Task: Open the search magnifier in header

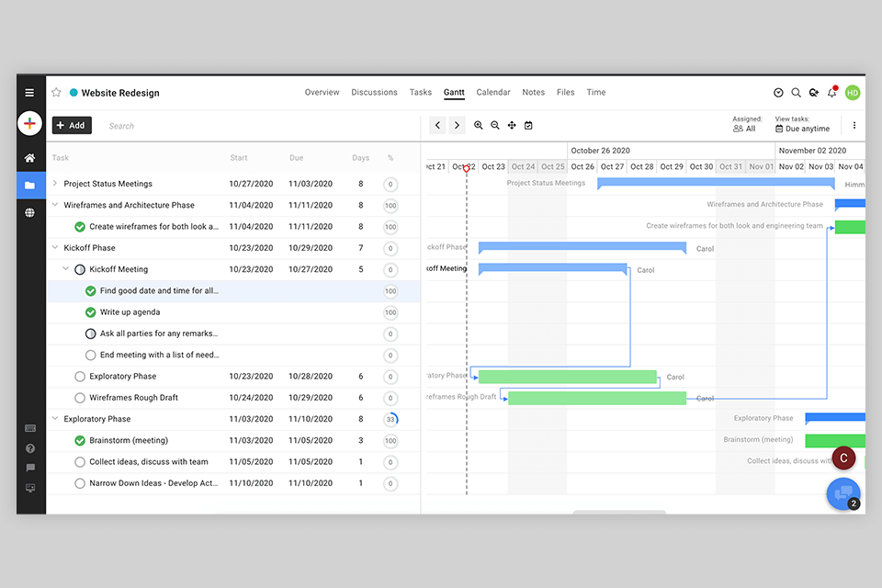Action: [x=796, y=93]
